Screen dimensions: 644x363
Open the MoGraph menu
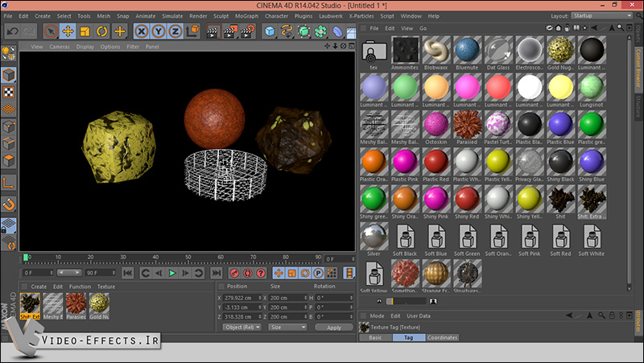click(246, 16)
